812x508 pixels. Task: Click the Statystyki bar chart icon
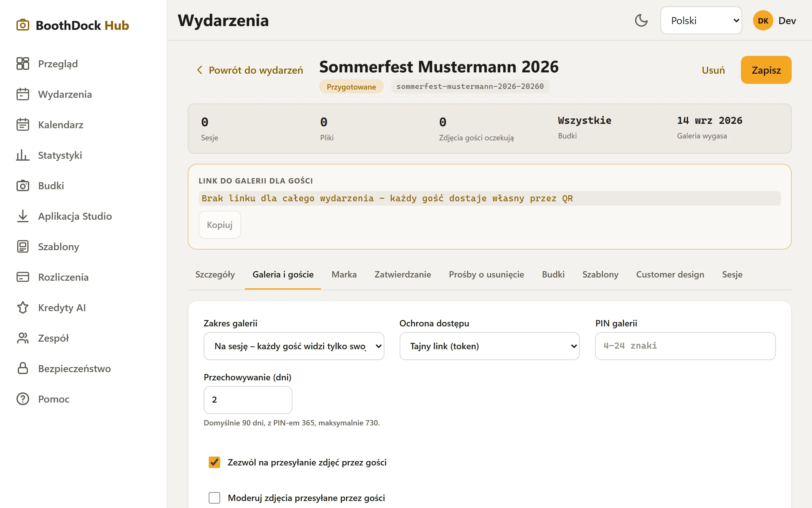coord(23,155)
